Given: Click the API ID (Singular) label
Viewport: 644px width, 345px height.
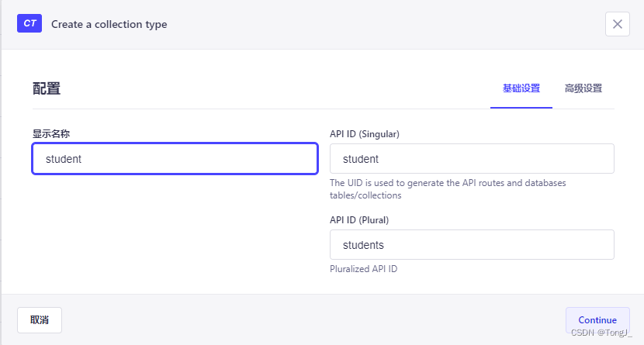Looking at the screenshot, I should click(364, 133).
